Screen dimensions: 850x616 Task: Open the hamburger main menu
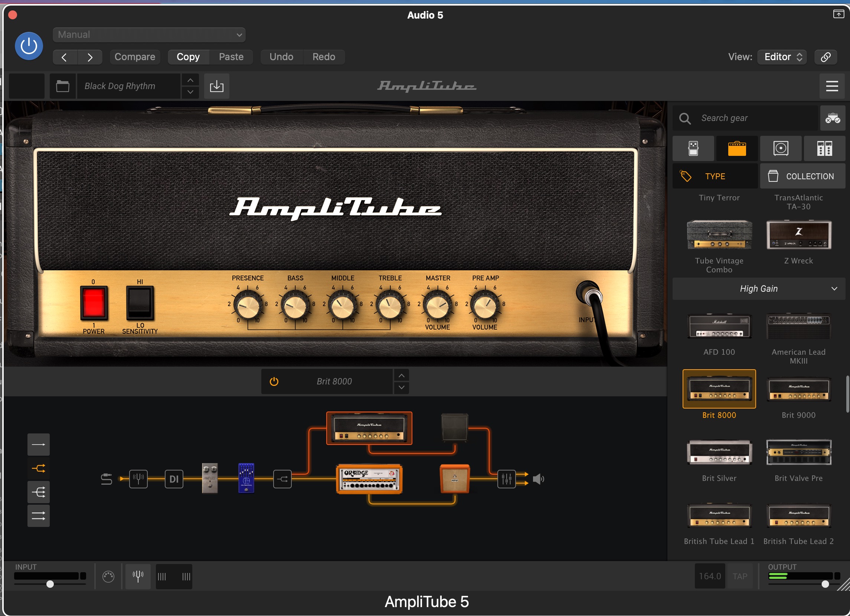(832, 86)
